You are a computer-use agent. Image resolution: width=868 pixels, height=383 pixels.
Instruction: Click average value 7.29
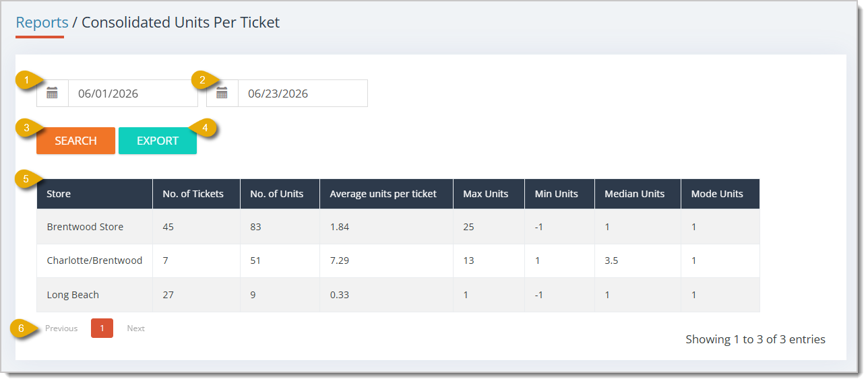click(340, 260)
